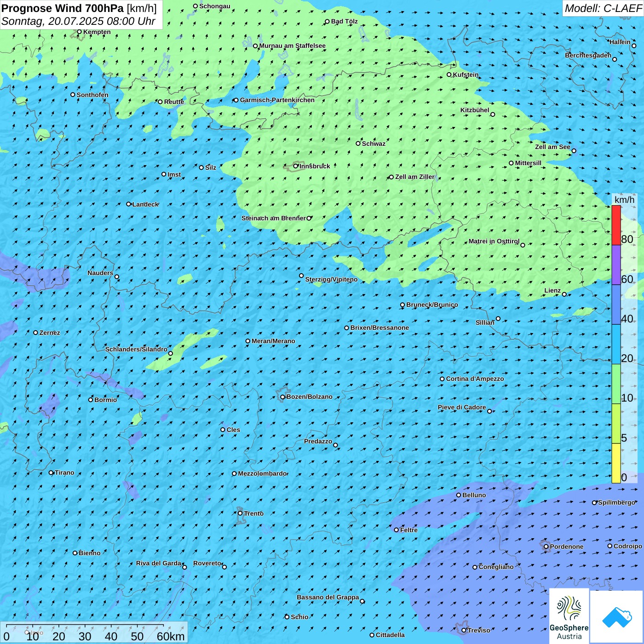This screenshot has width=644, height=644.
Task: Click the 'Spilimbergo' map label
Action: point(617,502)
